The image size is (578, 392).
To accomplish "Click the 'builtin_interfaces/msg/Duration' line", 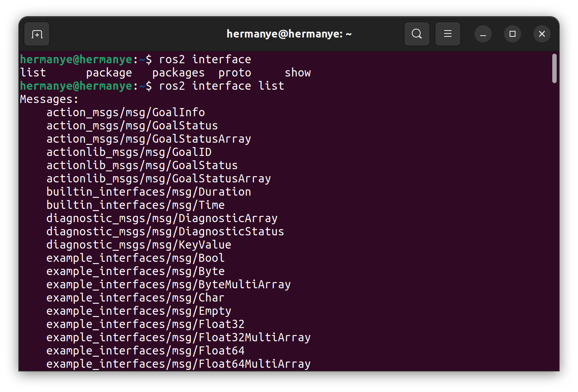I will pyautogui.click(x=149, y=192).
